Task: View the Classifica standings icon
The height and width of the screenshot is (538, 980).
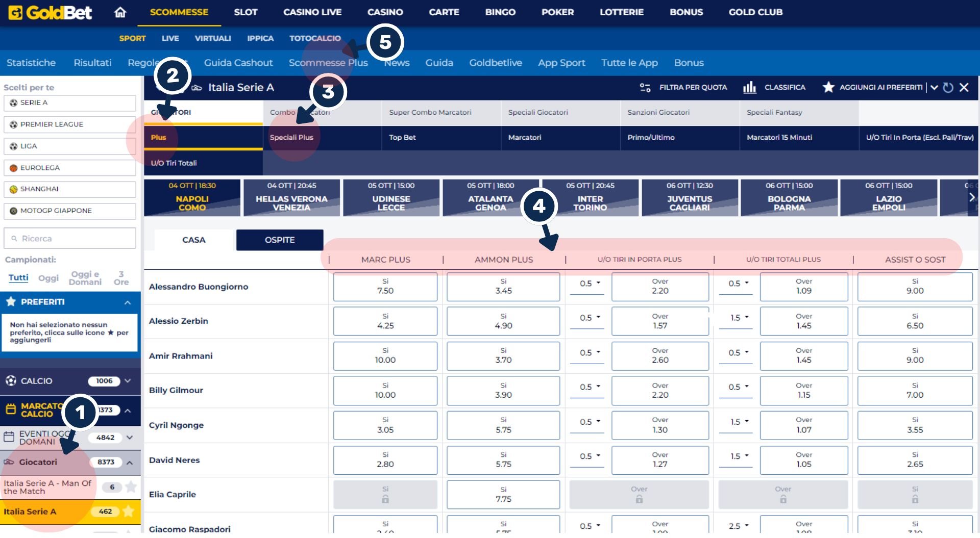Action: (x=749, y=87)
